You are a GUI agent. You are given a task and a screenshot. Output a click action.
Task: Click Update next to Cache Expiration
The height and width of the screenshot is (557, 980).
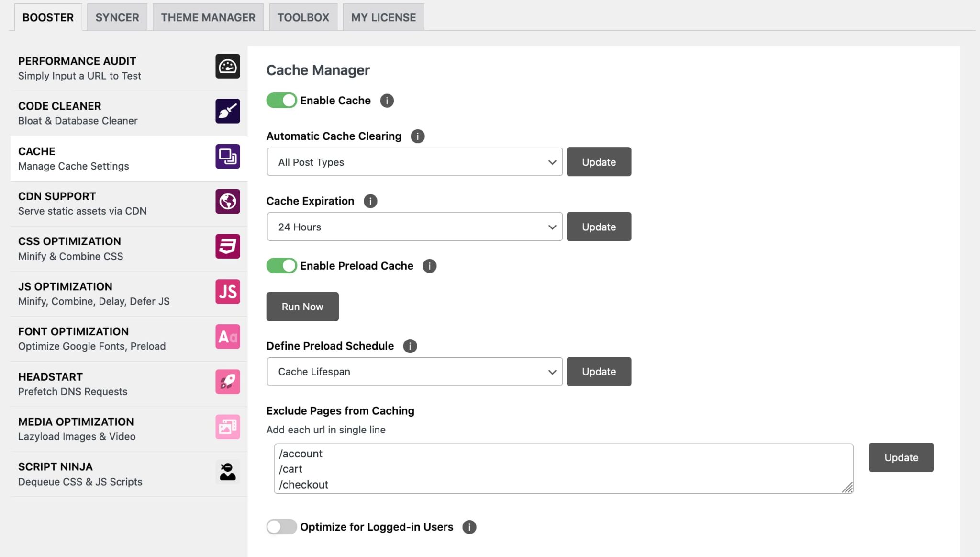pos(599,227)
